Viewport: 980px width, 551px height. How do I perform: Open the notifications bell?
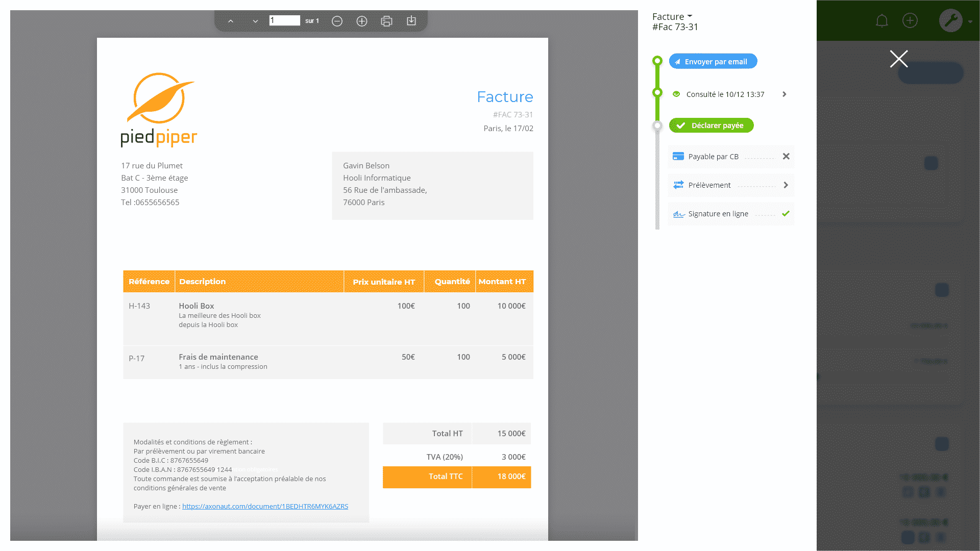click(881, 21)
